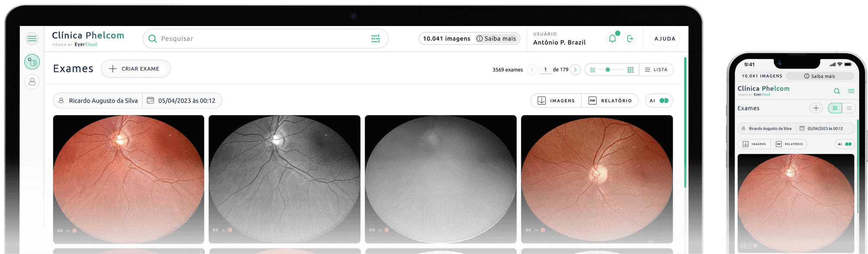Switch to grid view on the phone
Viewport: 868px width, 254px height.
tap(835, 108)
